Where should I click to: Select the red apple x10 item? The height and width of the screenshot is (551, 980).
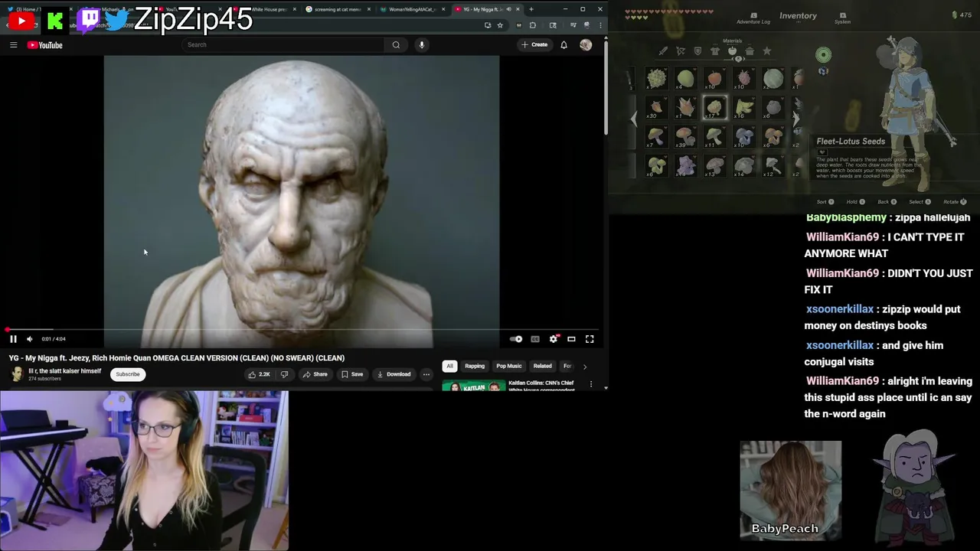coord(714,79)
